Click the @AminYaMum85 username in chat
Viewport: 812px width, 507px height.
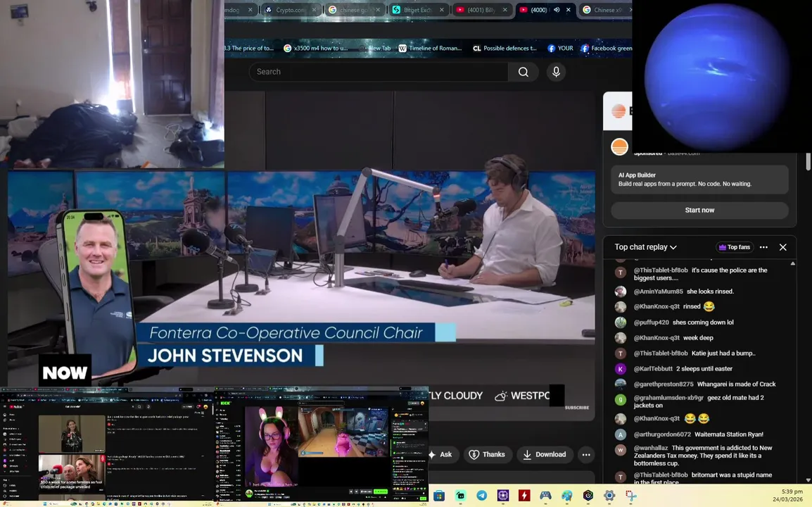(x=658, y=292)
